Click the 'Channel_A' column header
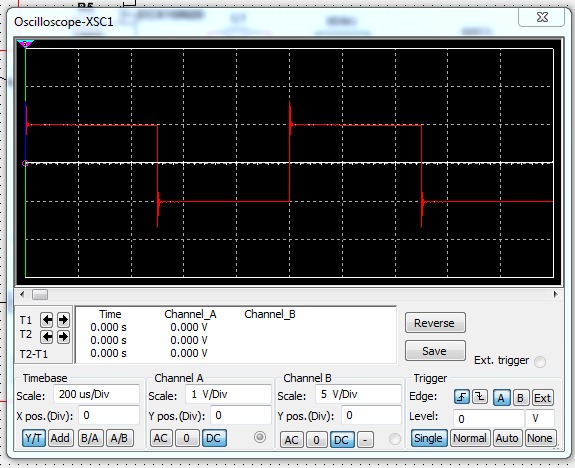This screenshot has height=468, width=575. (x=190, y=314)
